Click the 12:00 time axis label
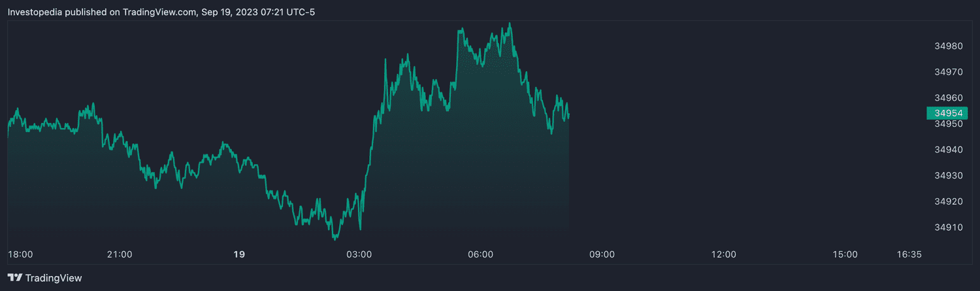Viewport: 980px width, 291px height. coord(723,254)
